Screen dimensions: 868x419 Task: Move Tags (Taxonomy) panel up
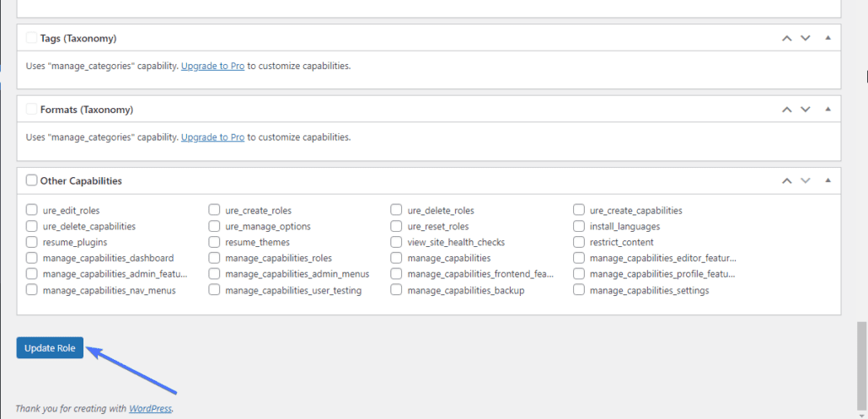(786, 38)
